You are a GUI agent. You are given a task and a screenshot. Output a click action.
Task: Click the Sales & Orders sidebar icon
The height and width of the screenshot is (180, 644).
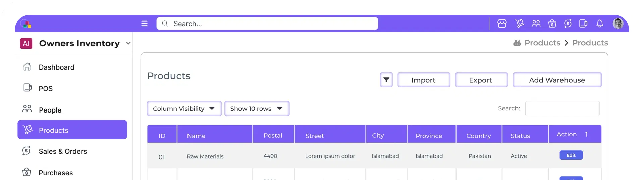click(x=26, y=151)
